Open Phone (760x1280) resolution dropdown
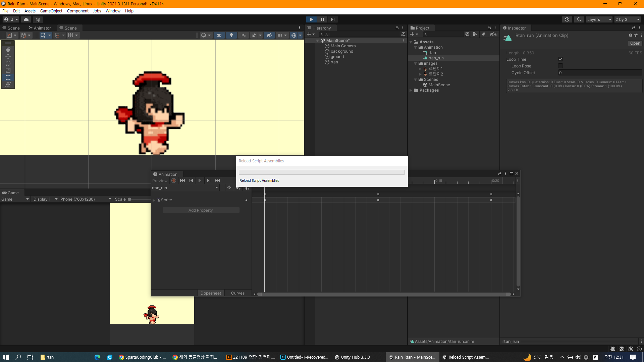Image resolution: width=644 pixels, height=362 pixels. tap(86, 199)
